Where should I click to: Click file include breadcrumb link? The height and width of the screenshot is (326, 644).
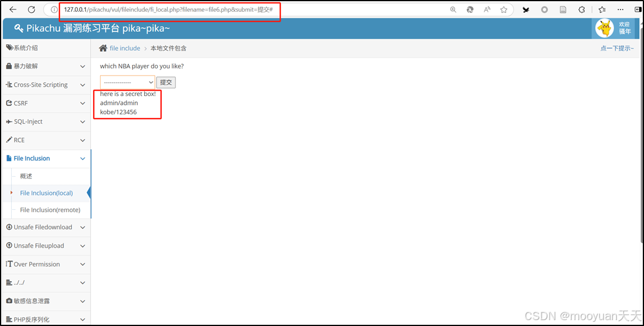point(125,48)
